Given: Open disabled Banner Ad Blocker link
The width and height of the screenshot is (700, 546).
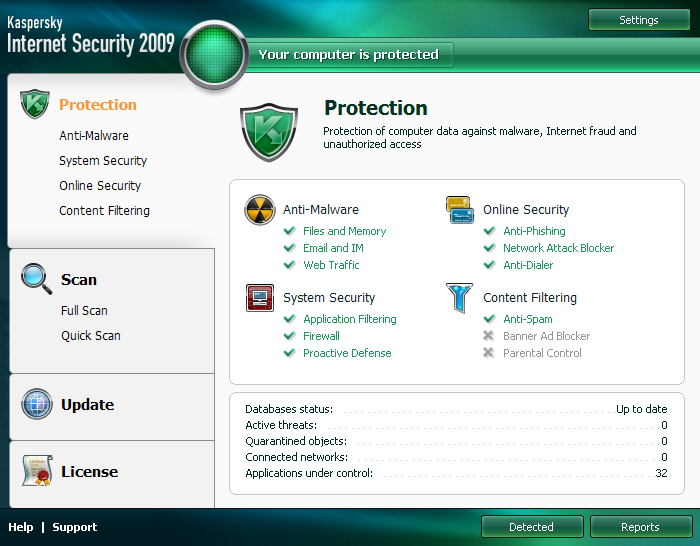Looking at the screenshot, I should (546, 336).
